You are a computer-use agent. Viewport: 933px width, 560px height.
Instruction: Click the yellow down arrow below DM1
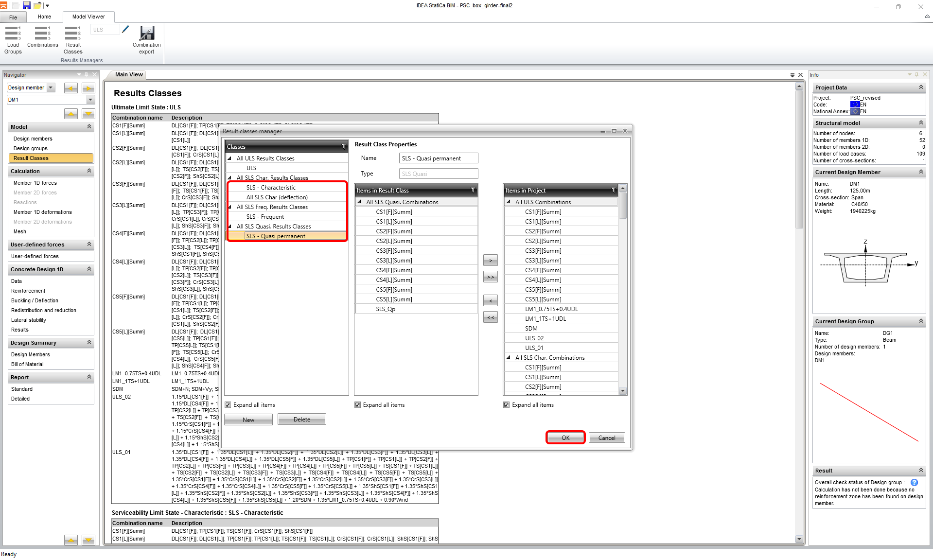pos(88,114)
